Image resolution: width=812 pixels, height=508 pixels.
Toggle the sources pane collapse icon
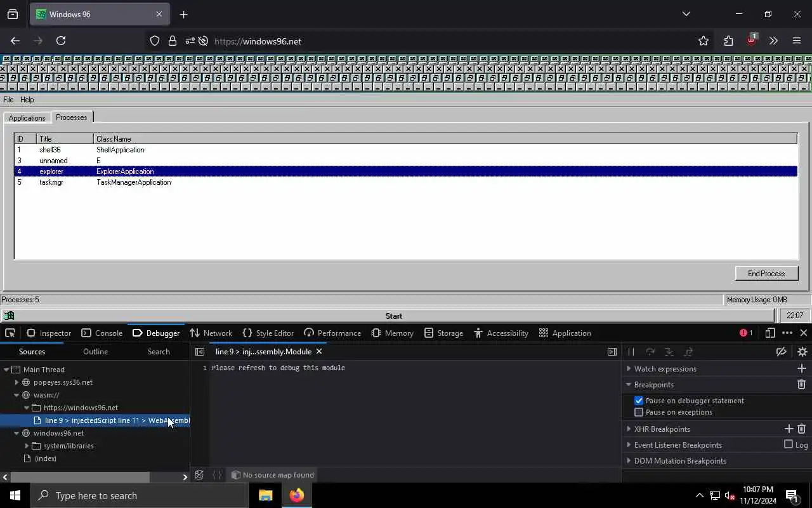point(200,351)
